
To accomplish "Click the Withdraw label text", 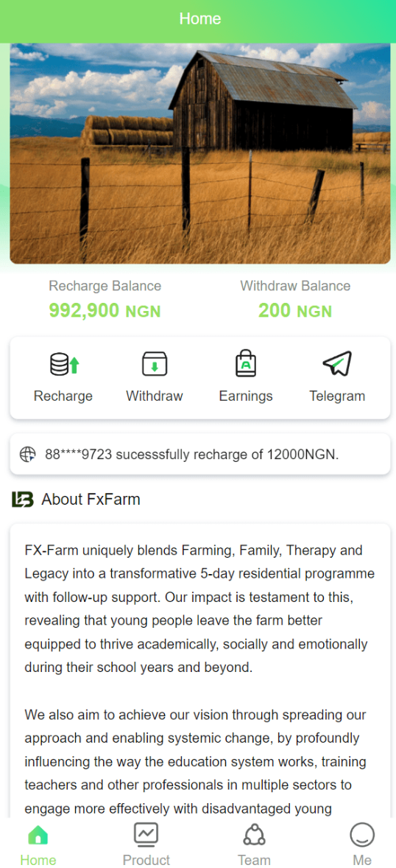I will [x=155, y=396].
